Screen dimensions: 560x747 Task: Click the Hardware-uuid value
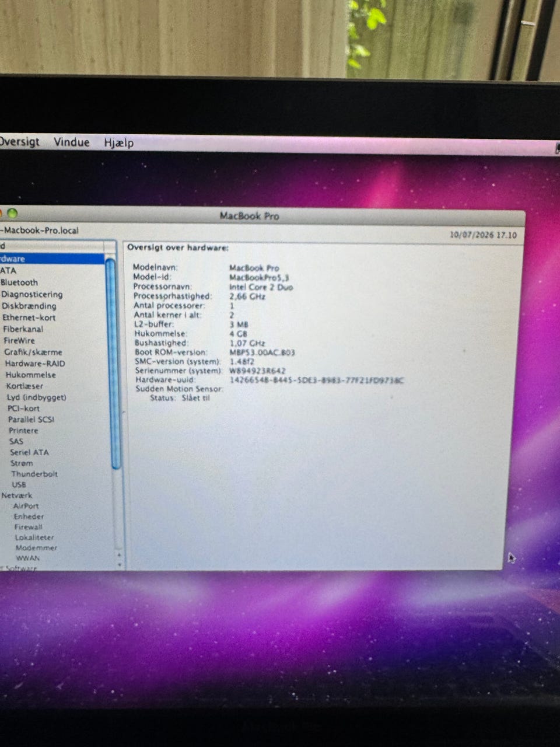(x=317, y=380)
